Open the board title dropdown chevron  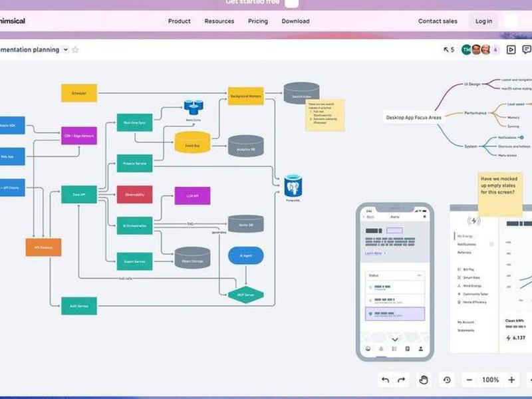click(x=65, y=50)
